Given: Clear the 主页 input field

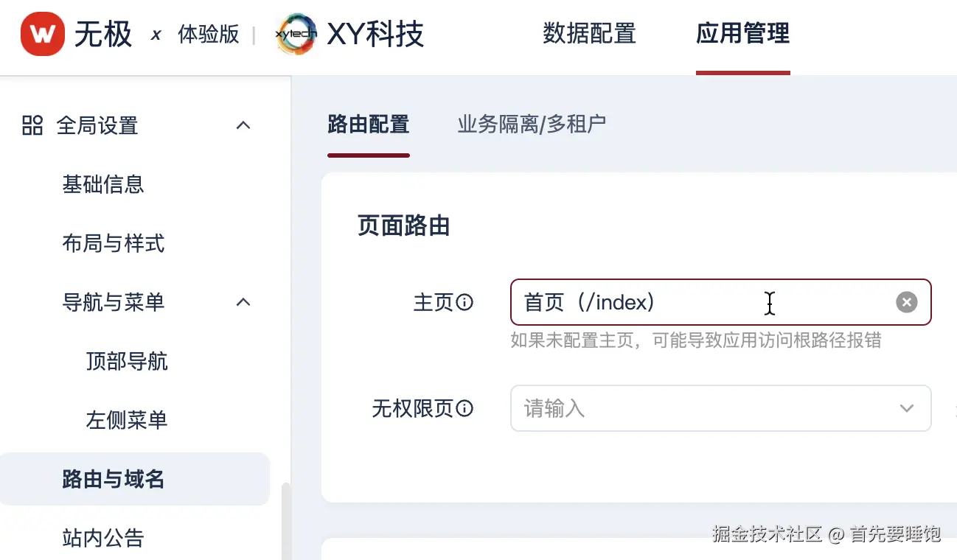Looking at the screenshot, I should (x=906, y=302).
